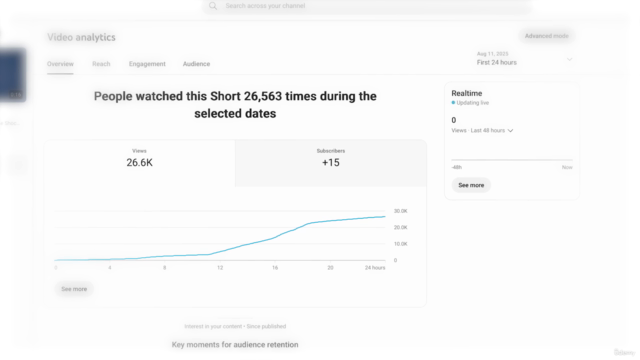Click See more below the views chart
The width and height of the screenshot is (640, 360).
[74, 289]
